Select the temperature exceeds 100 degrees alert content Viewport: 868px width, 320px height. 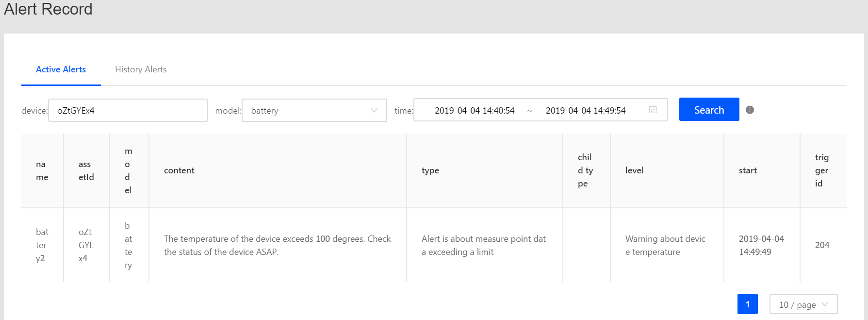[277, 245]
